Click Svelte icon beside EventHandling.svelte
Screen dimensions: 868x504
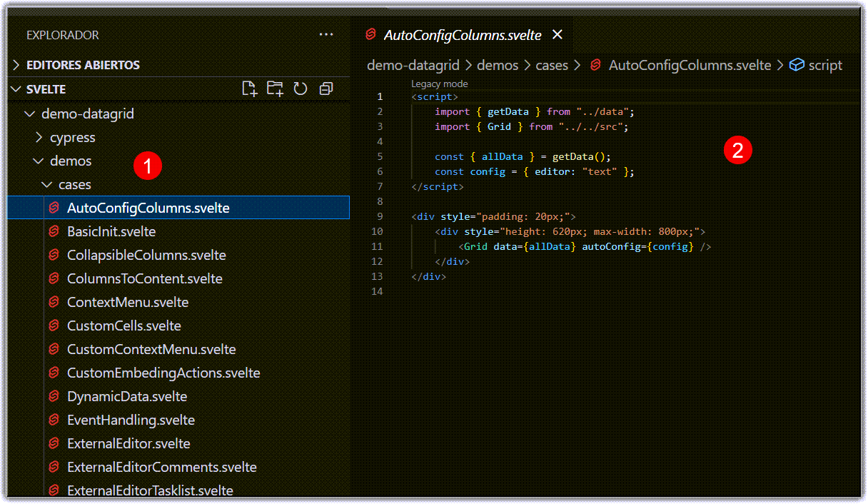[53, 420]
